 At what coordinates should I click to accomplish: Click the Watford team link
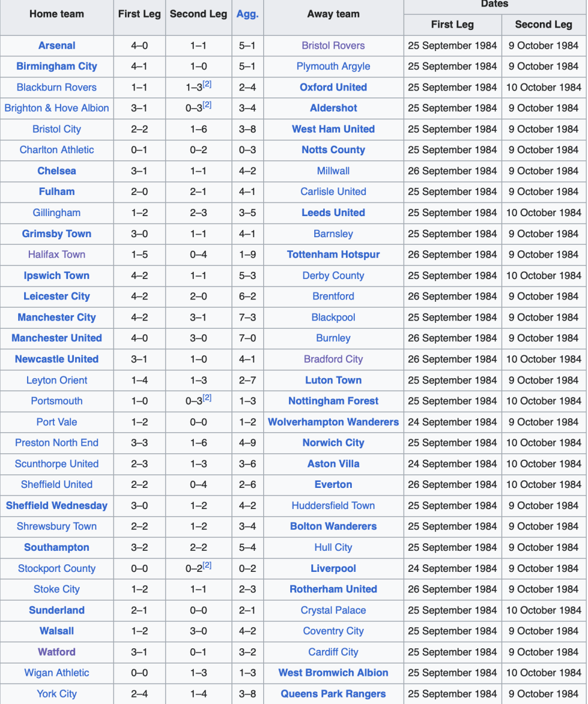(x=57, y=652)
